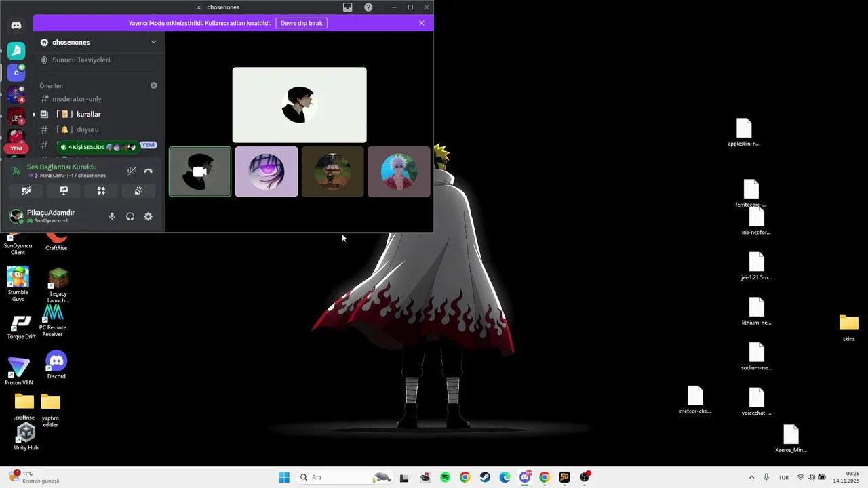Select the voicechat file on desktop
The image size is (868, 488).
(x=756, y=402)
